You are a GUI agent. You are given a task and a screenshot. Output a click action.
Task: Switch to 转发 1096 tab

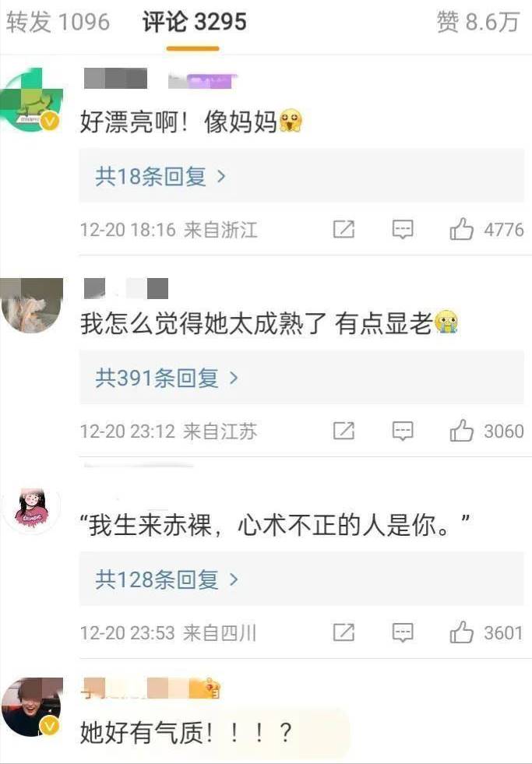tap(58, 22)
